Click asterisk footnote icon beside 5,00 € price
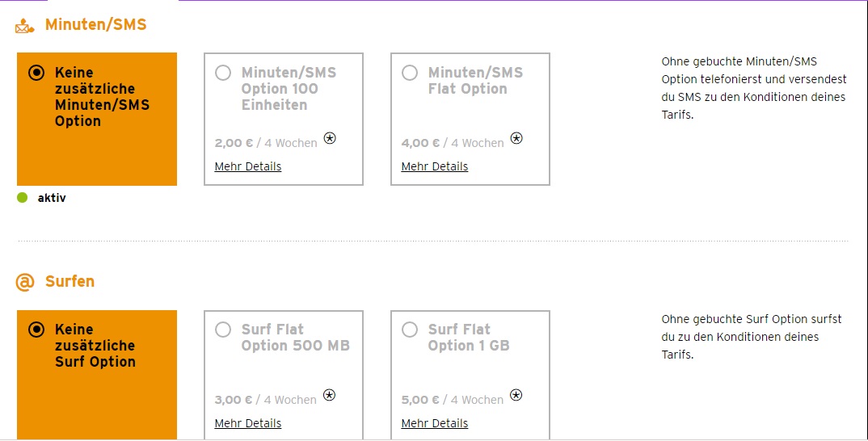Image resolution: width=868 pixels, height=441 pixels. click(516, 395)
